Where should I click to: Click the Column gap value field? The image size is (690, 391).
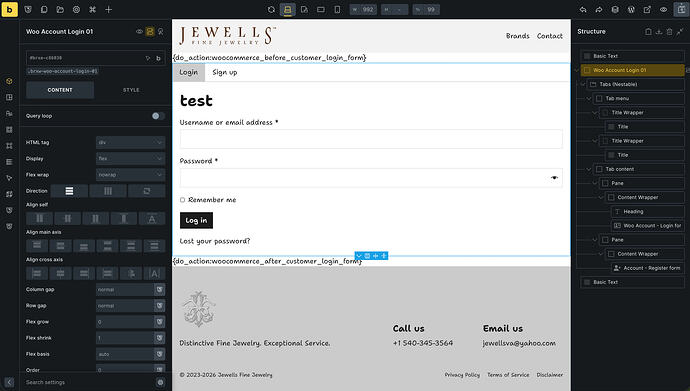[x=125, y=289]
